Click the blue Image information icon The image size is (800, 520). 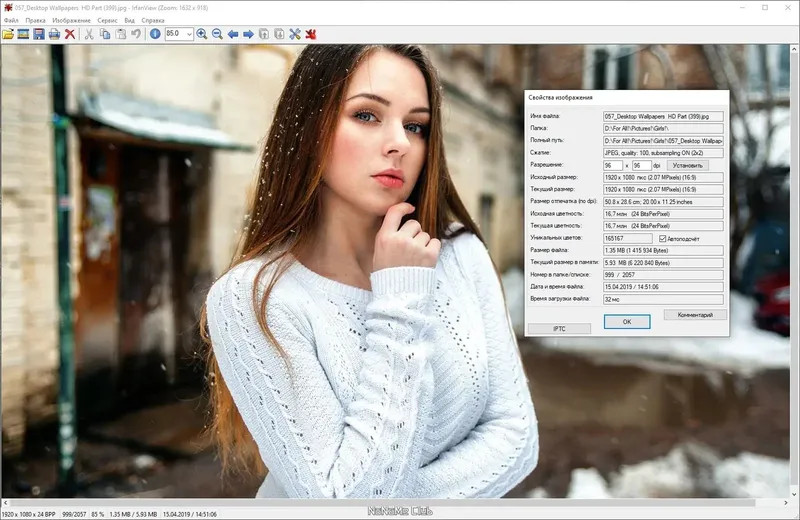click(x=155, y=34)
